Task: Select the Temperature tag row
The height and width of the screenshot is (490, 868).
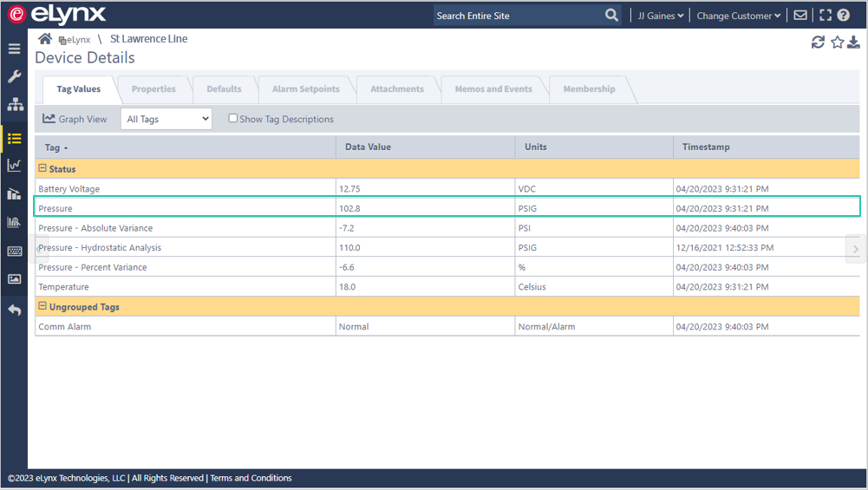Action: [x=447, y=287]
